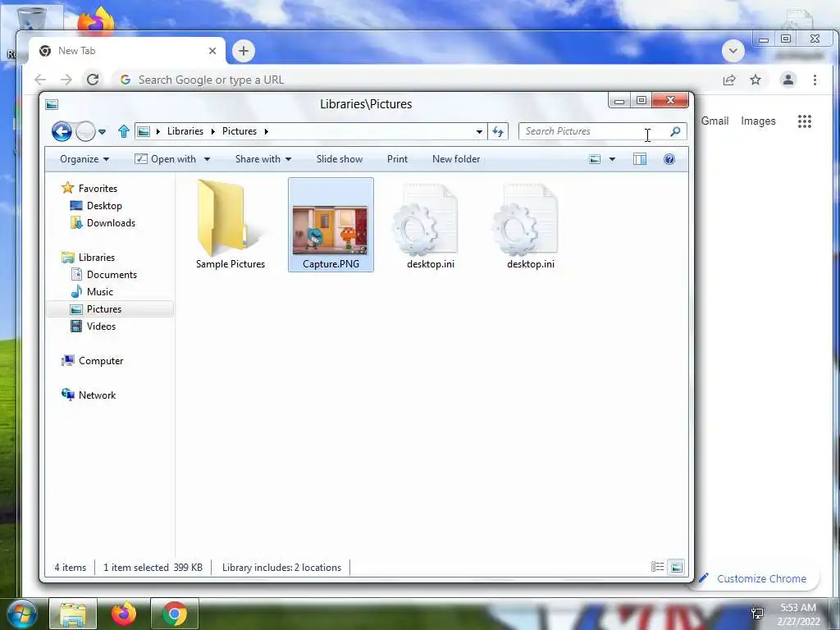Open the Organize menu
840x630 pixels.
(84, 159)
